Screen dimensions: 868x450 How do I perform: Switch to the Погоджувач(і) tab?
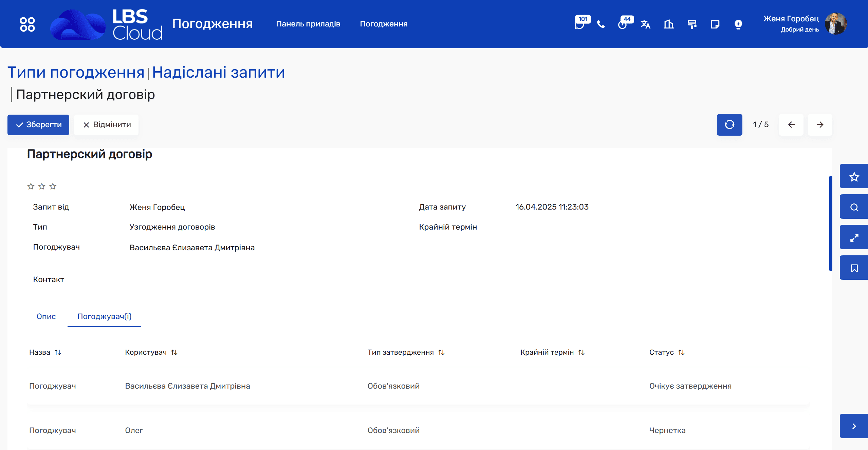click(105, 316)
